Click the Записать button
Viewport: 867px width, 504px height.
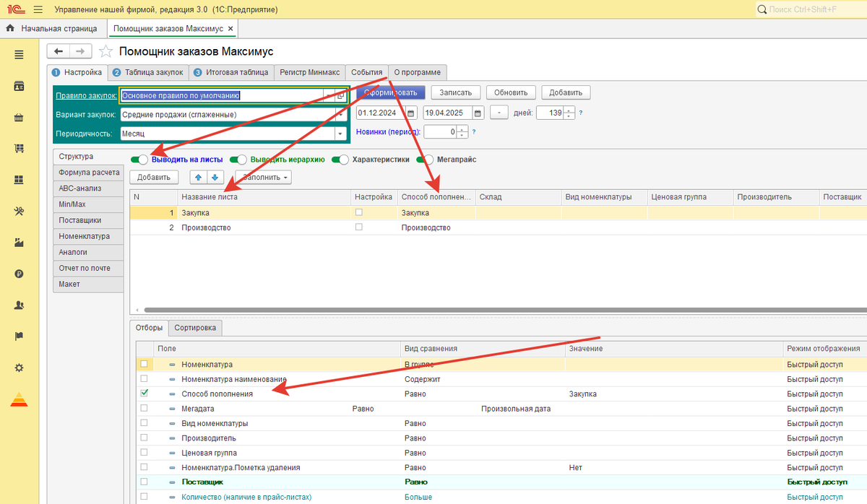(455, 92)
